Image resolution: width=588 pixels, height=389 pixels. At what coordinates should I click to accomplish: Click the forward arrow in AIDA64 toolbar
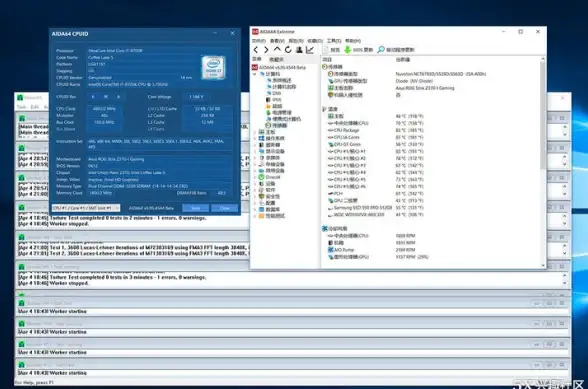(x=266, y=50)
